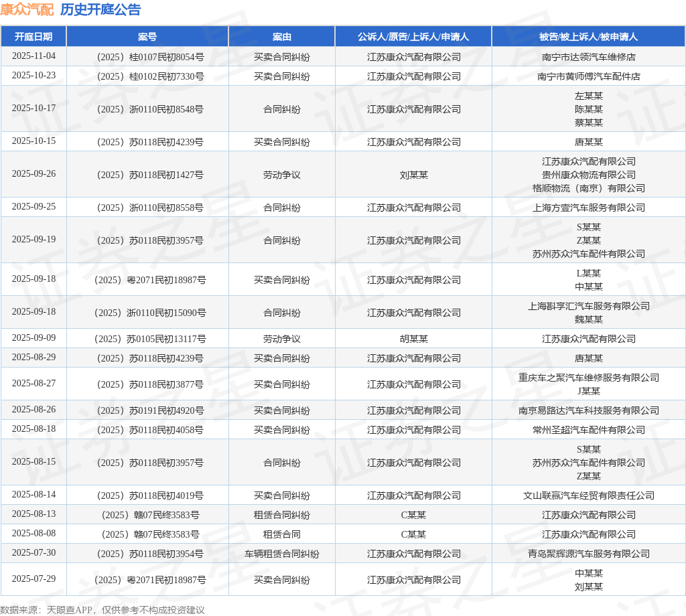Click defendant 重庆车之聚汽车维修服务有限公司

coord(588,378)
